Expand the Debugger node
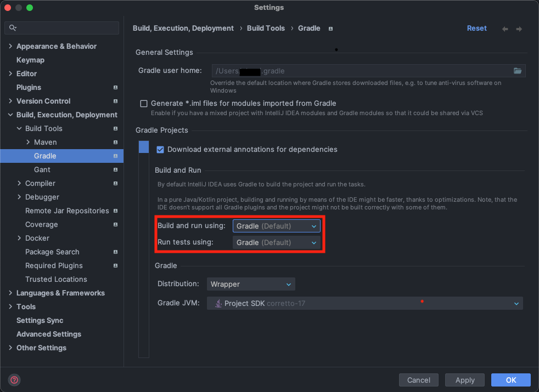This screenshot has width=539, height=392. coord(19,197)
